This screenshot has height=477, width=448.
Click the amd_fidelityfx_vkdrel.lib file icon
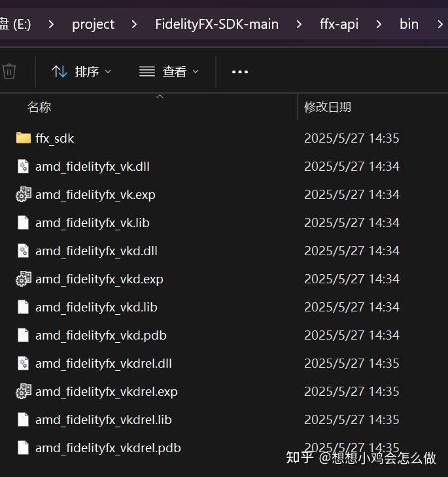point(23,419)
